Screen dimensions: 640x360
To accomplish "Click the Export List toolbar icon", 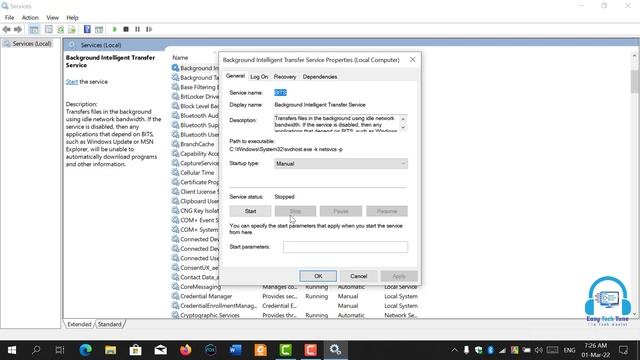I will point(72,29).
